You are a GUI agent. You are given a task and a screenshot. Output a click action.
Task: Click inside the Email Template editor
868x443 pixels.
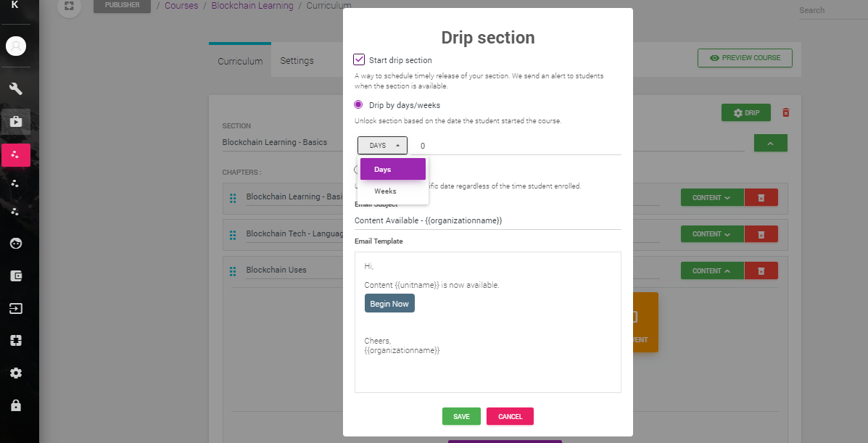click(488, 323)
